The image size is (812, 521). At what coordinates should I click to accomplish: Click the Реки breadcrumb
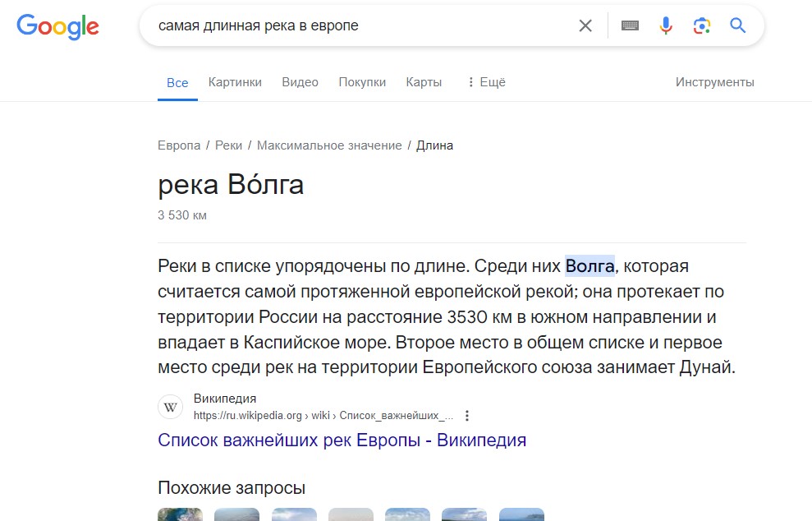(228, 145)
